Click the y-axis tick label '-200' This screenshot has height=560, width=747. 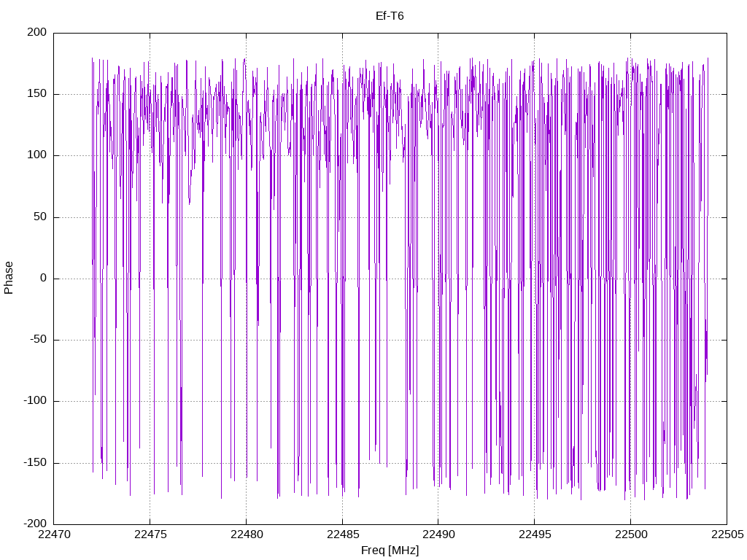[35, 524]
